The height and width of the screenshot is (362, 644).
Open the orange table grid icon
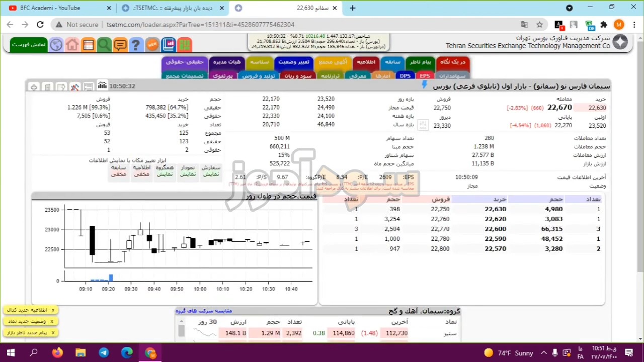[x=88, y=45]
